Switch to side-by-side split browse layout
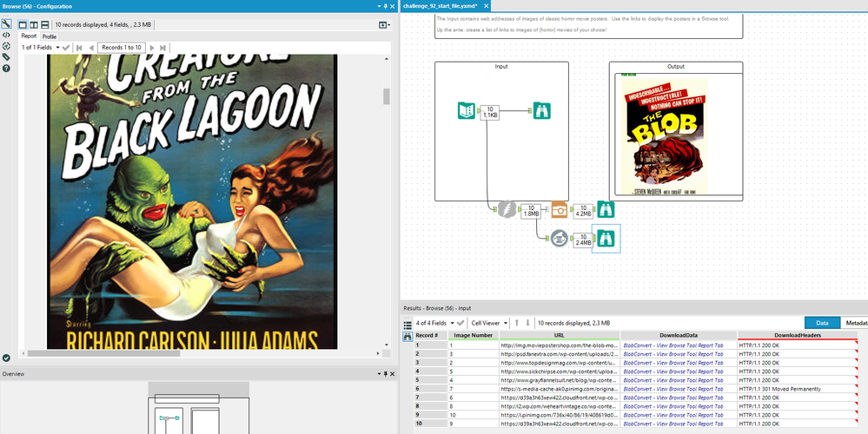The width and height of the screenshot is (868, 434). coord(34,25)
